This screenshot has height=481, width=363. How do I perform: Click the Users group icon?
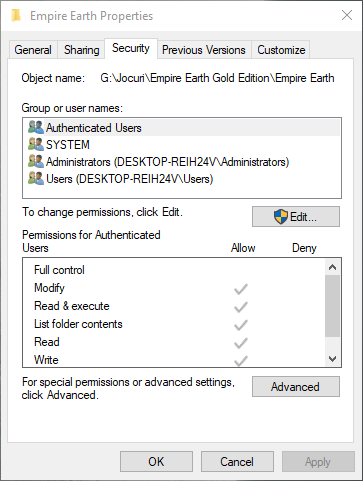[36, 179]
